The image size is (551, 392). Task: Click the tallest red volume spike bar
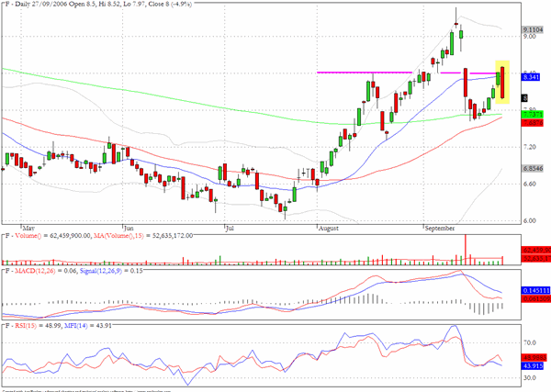(x=466, y=250)
